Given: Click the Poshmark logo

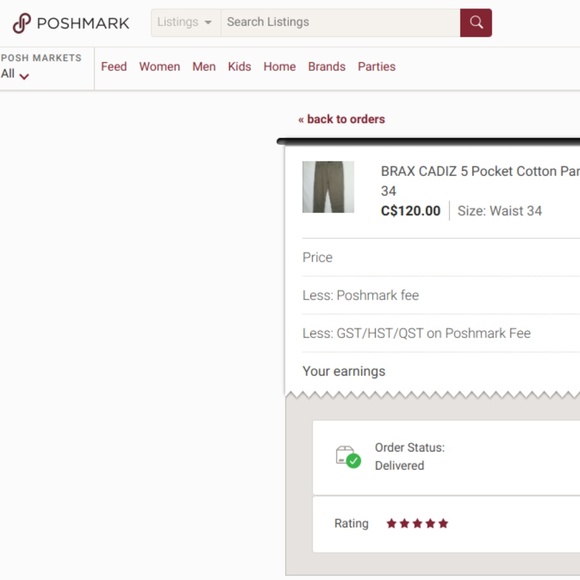Looking at the screenshot, I should (71, 23).
